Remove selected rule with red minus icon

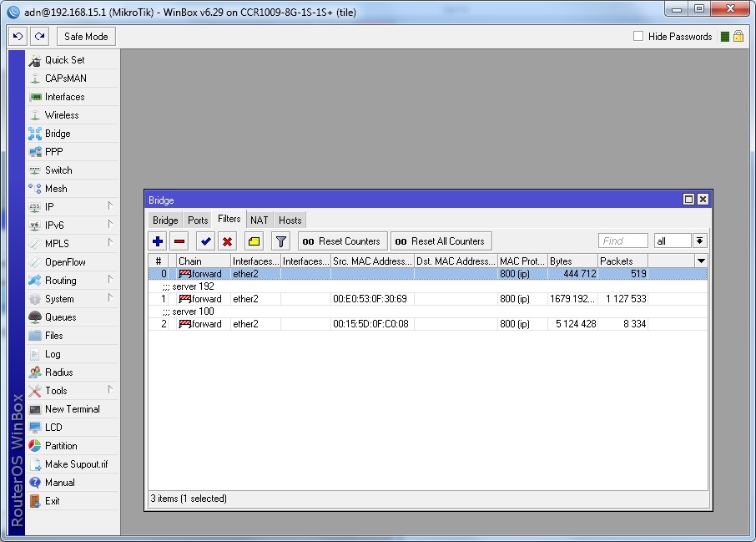point(179,241)
